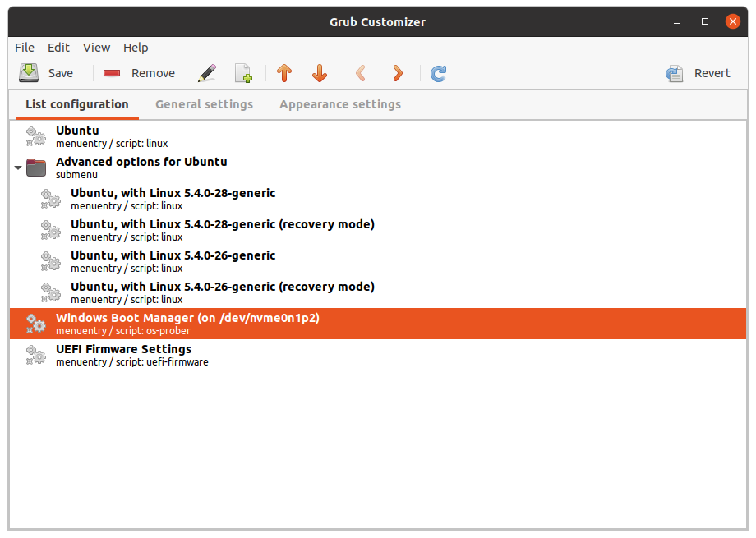Open the pencil edit entry tool

(x=207, y=73)
